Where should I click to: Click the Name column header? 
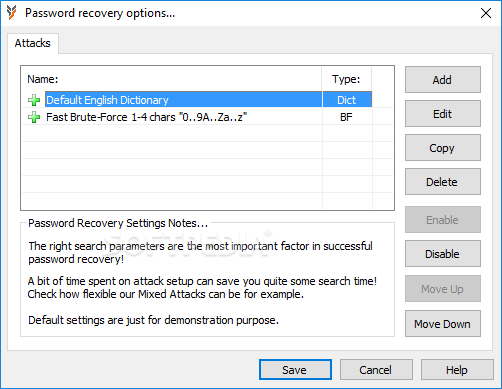pos(43,79)
